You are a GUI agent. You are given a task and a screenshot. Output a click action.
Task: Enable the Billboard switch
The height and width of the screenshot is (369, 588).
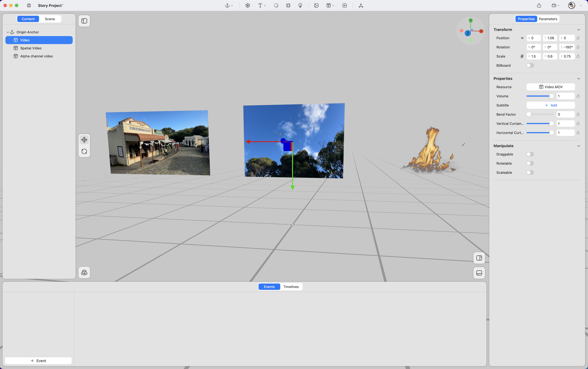point(530,65)
